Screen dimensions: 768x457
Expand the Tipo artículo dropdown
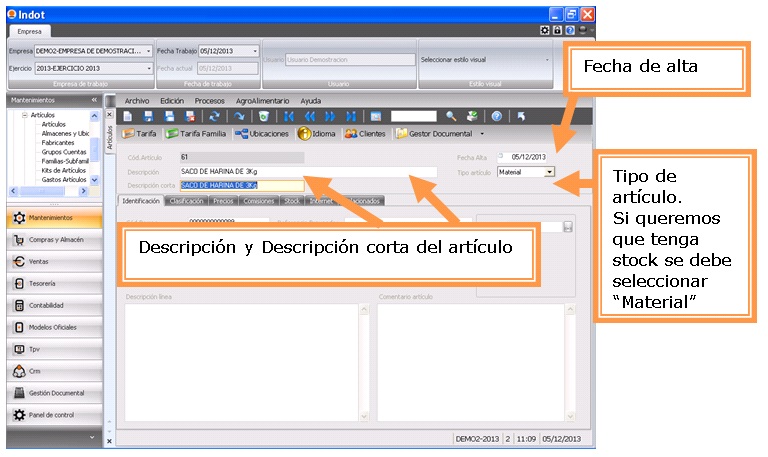(549, 172)
